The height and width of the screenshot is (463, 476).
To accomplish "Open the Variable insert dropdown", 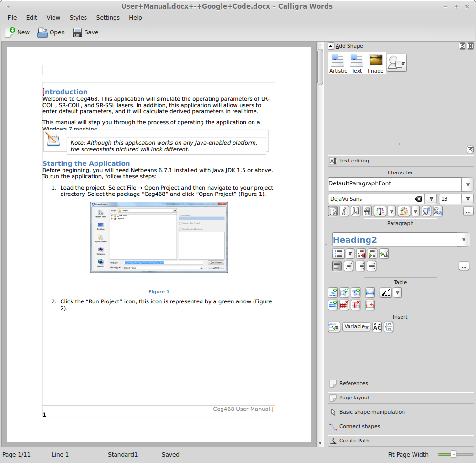I will (356, 327).
